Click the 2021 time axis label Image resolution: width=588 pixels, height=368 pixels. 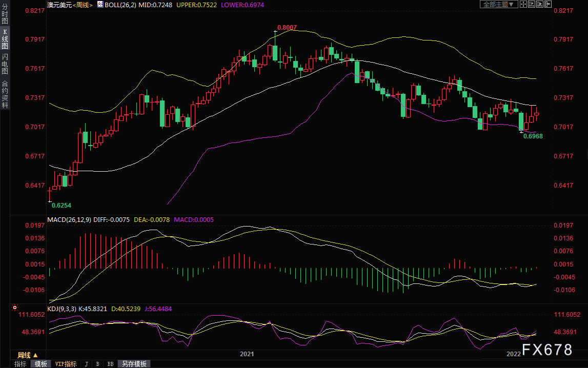(x=247, y=354)
